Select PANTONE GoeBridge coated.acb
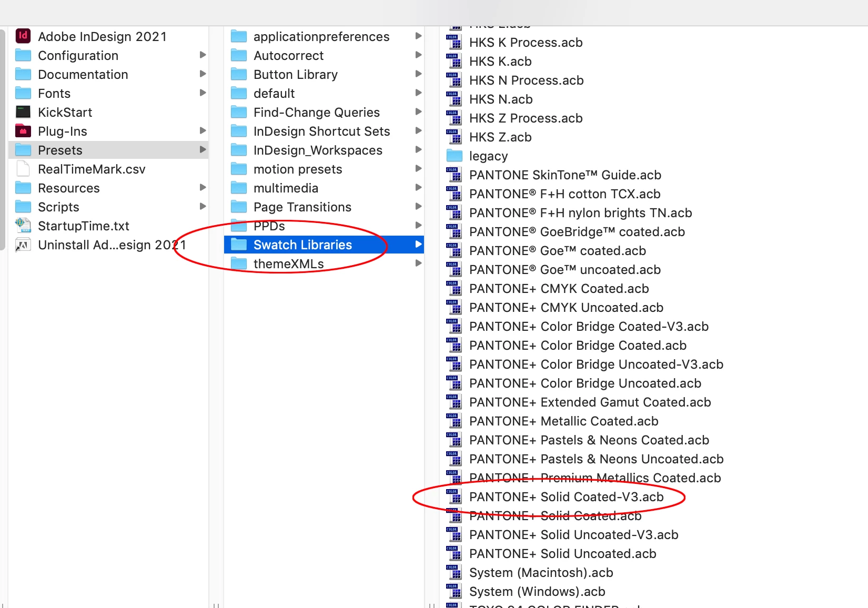This screenshot has height=608, width=868. (x=577, y=232)
